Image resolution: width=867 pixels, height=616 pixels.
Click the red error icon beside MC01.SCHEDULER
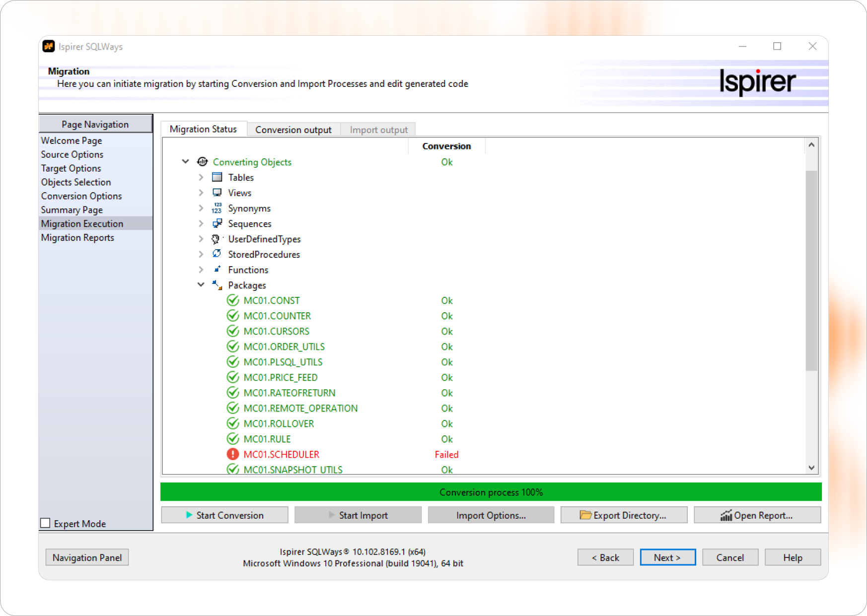click(233, 454)
